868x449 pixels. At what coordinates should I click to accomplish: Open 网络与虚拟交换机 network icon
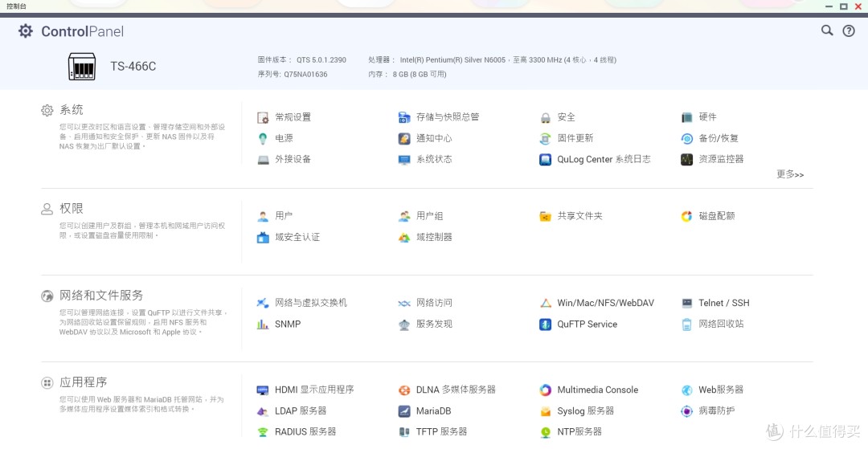pyautogui.click(x=263, y=303)
